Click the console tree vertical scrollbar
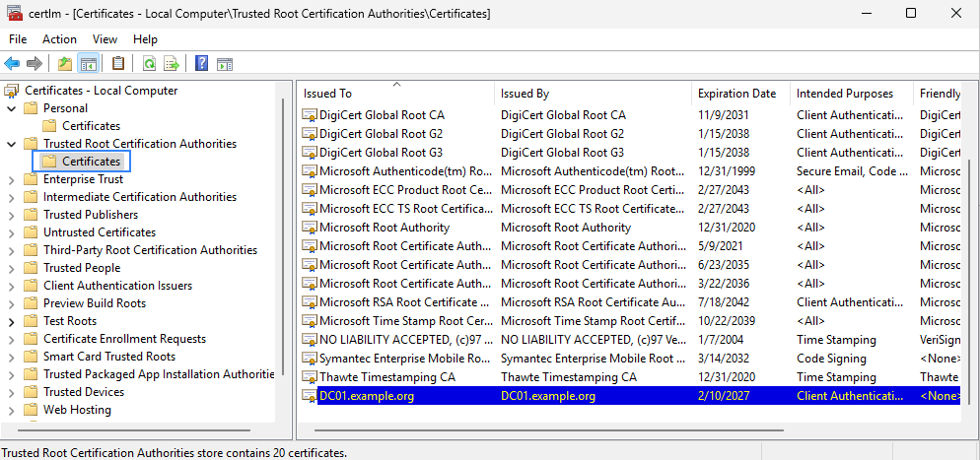Image resolution: width=980 pixels, height=460 pixels. coord(283,234)
